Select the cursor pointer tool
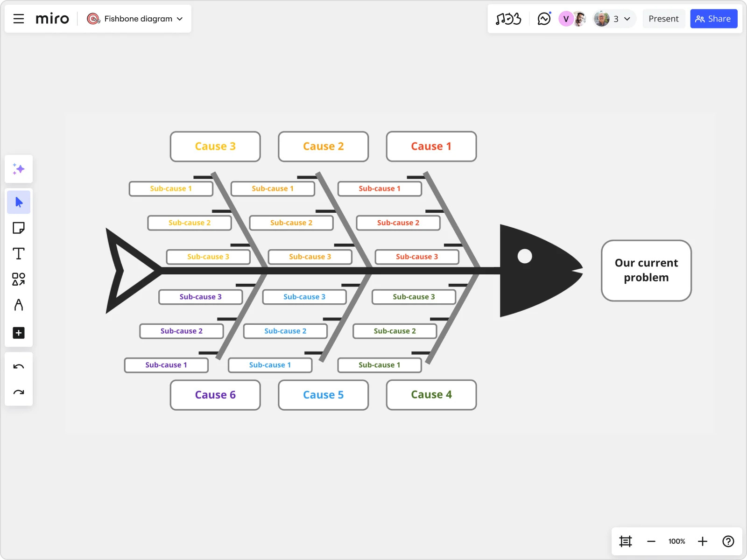 coord(19,202)
